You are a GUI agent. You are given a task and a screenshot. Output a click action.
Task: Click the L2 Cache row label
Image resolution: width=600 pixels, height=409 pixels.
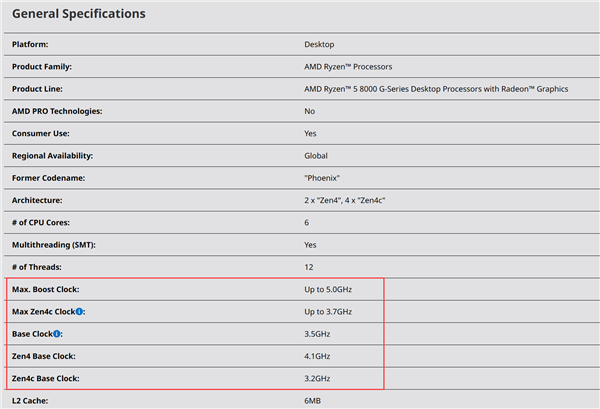(31, 400)
